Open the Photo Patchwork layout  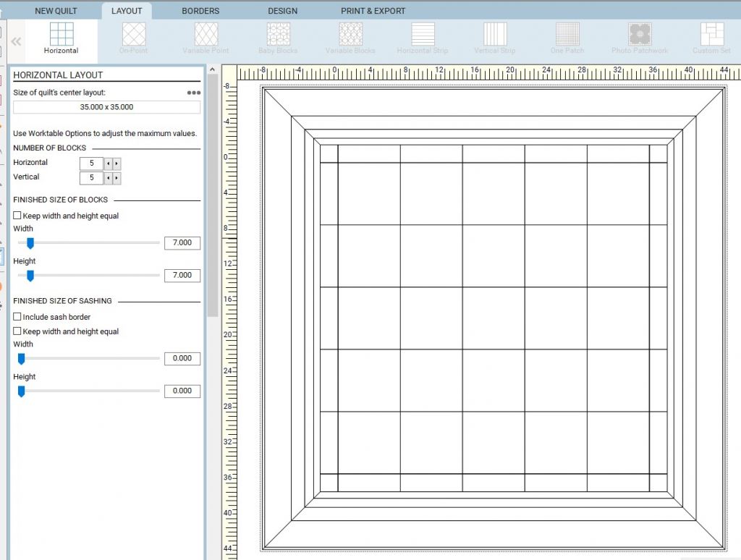[x=640, y=35]
